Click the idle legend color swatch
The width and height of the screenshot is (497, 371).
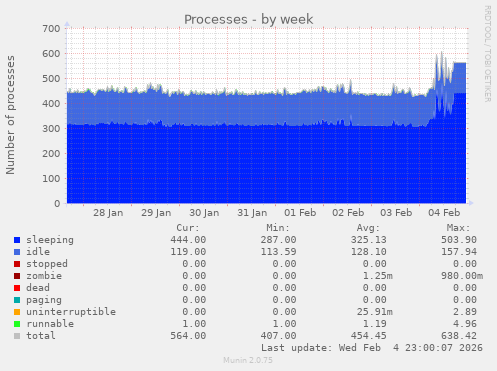pos(17,252)
